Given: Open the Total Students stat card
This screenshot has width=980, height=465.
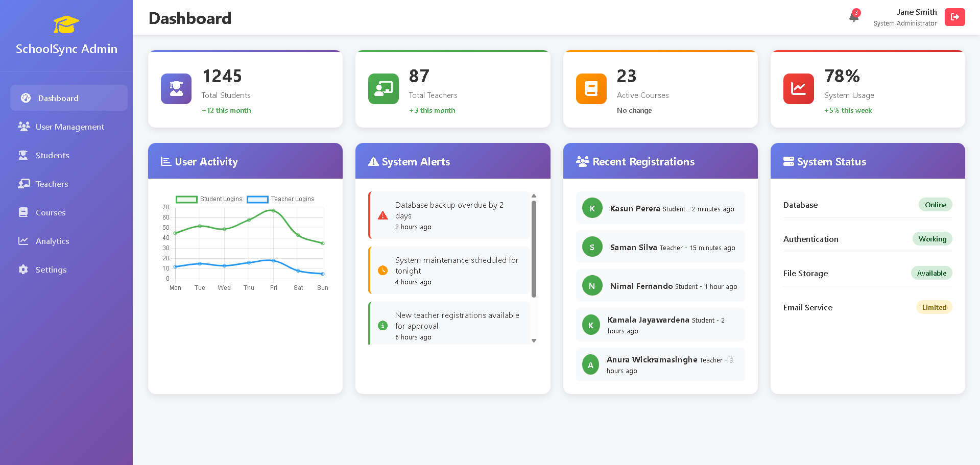Looking at the screenshot, I should click(x=245, y=89).
